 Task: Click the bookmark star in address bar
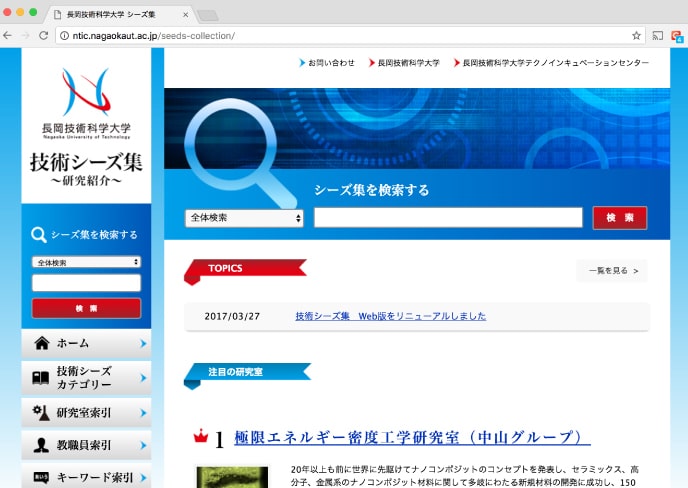point(636,35)
